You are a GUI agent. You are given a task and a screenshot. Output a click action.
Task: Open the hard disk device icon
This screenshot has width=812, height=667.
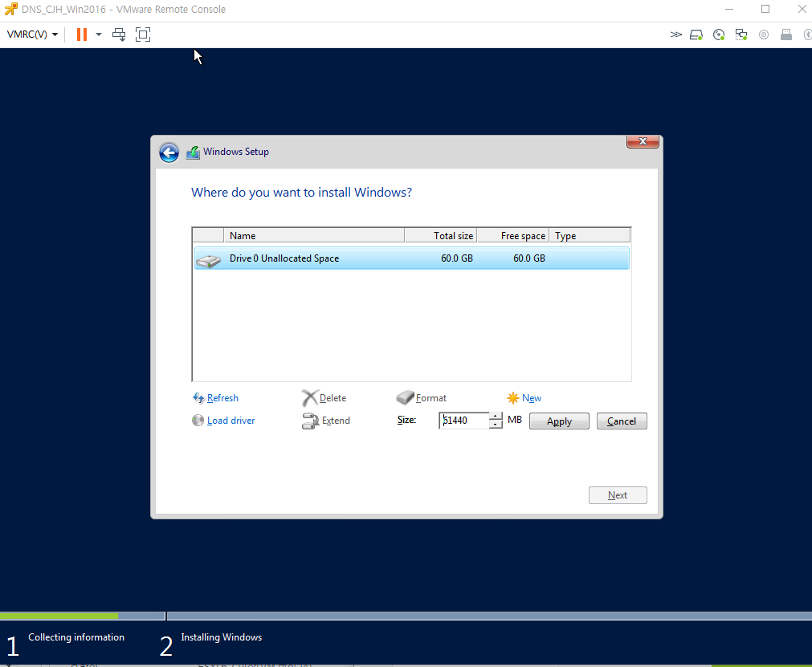click(x=696, y=35)
